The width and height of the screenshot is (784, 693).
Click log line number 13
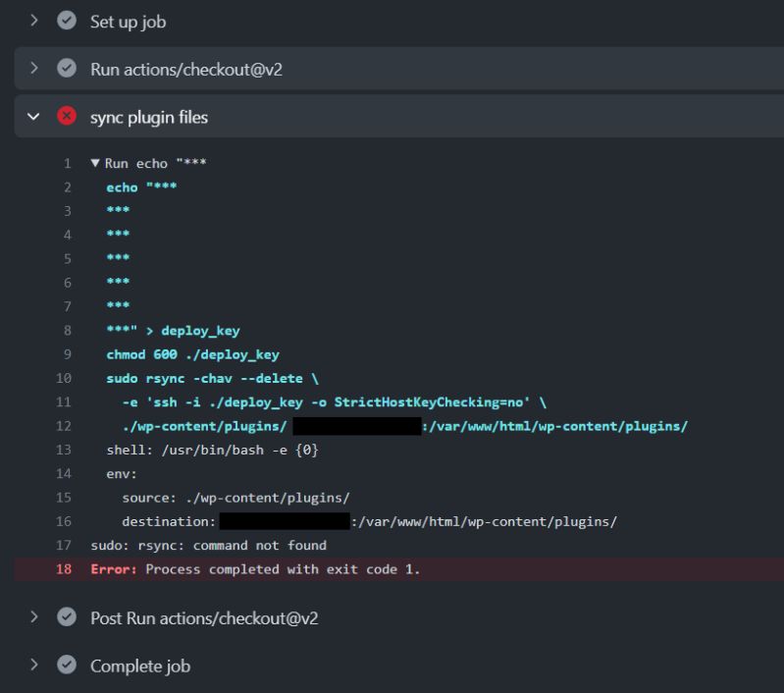coord(64,450)
